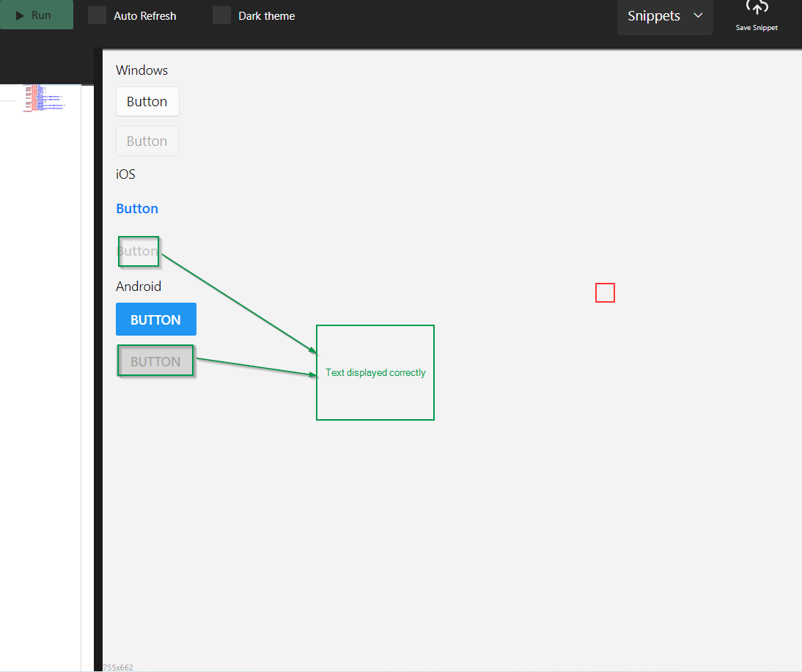Image resolution: width=802 pixels, height=672 pixels.
Task: Click the small red square annotation
Action: [x=605, y=292]
